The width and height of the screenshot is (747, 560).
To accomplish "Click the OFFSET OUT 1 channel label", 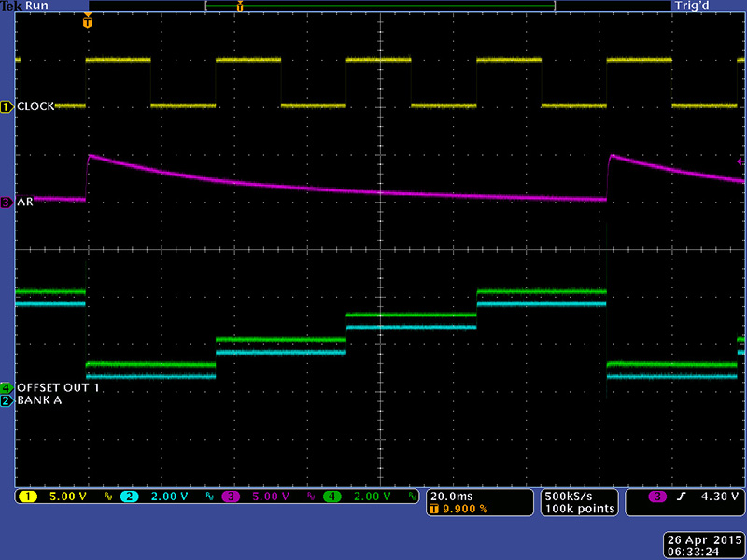I will [x=57, y=387].
